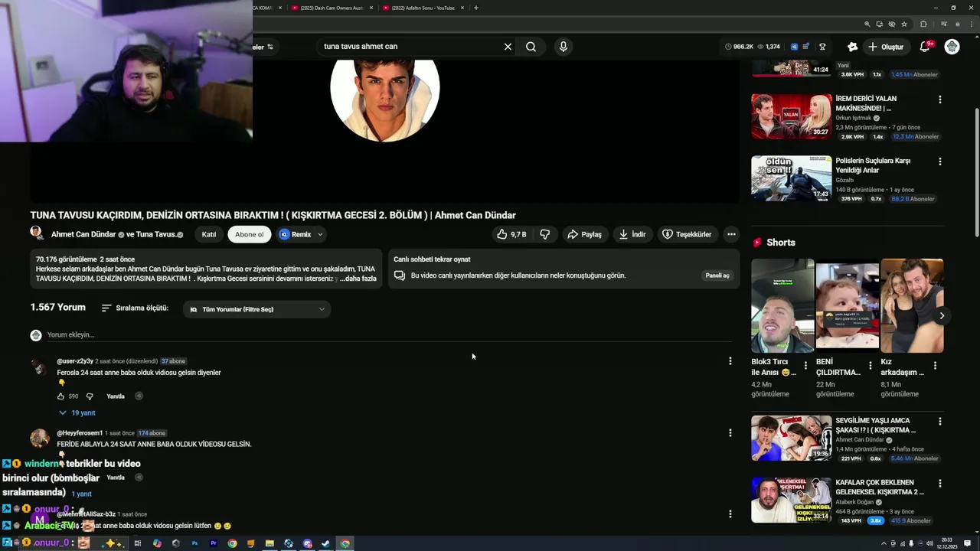Viewport: 980px width, 551px height.
Task: Click the trophy icon in stats bar
Action: [822, 47]
